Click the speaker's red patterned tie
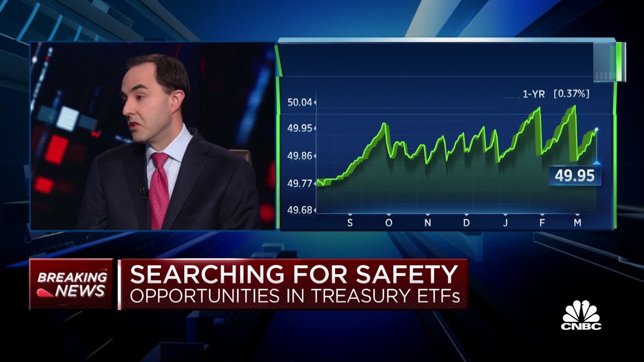 (159, 190)
